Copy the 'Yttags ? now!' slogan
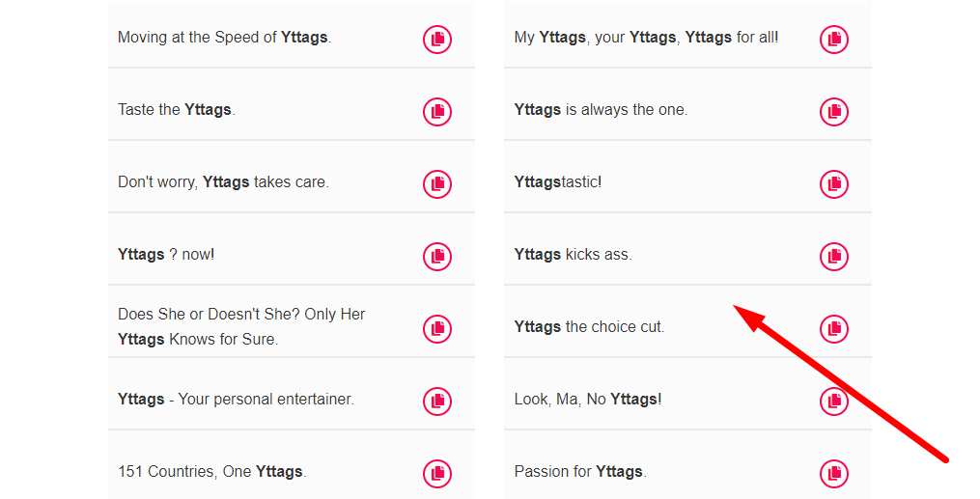This screenshot has height=499, width=980. coord(436,257)
